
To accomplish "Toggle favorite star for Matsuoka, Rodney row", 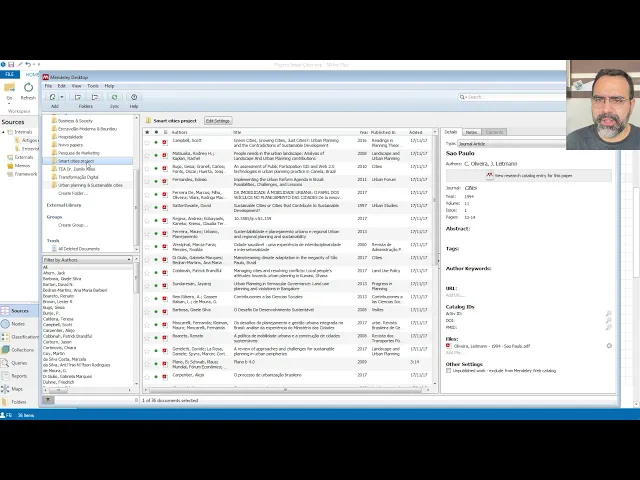I will (x=147, y=156).
